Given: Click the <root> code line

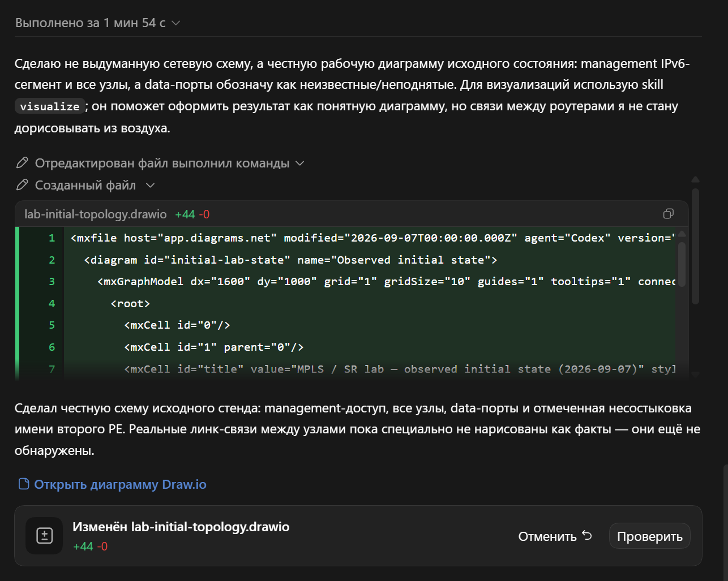Looking at the screenshot, I should tap(130, 304).
